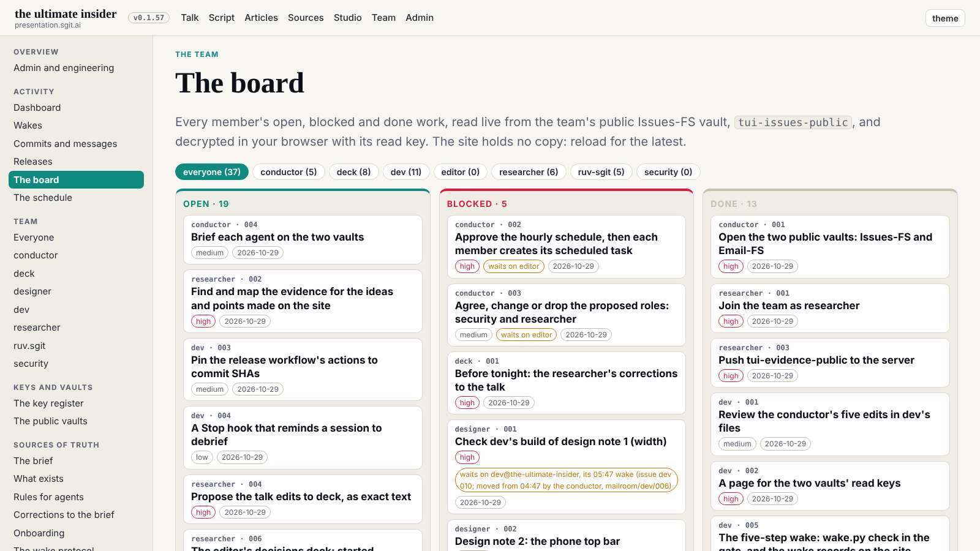
Task: Open Dashboard in the sidebar
Action: click(76, 108)
